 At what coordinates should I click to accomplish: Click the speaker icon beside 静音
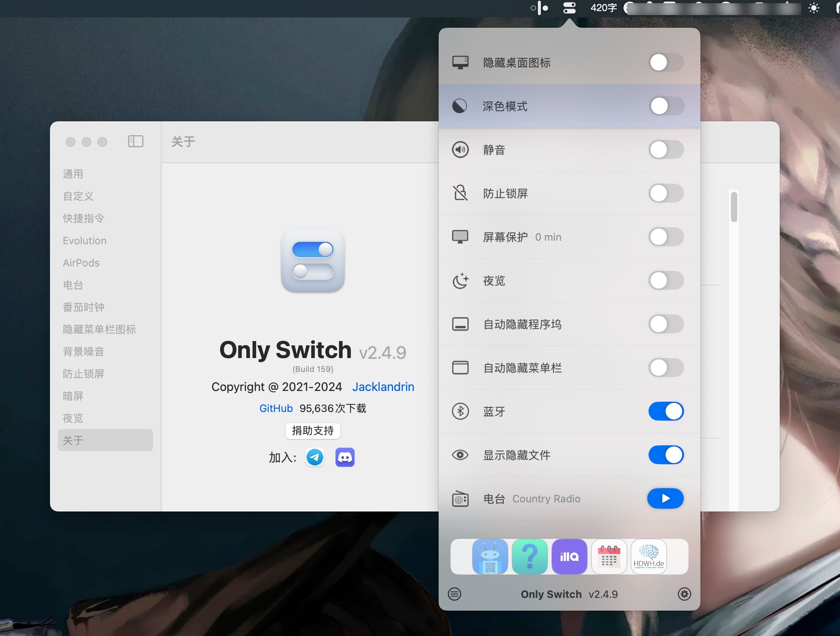tap(460, 149)
